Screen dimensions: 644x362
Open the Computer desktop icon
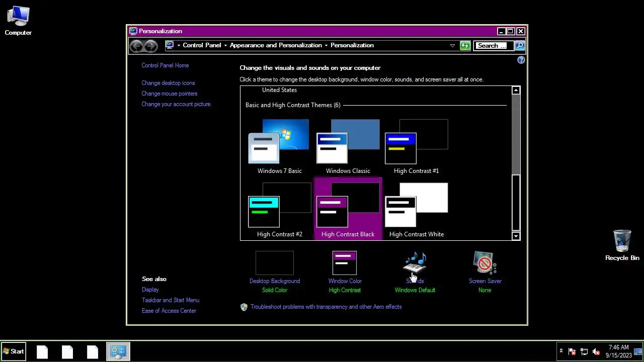point(18,21)
